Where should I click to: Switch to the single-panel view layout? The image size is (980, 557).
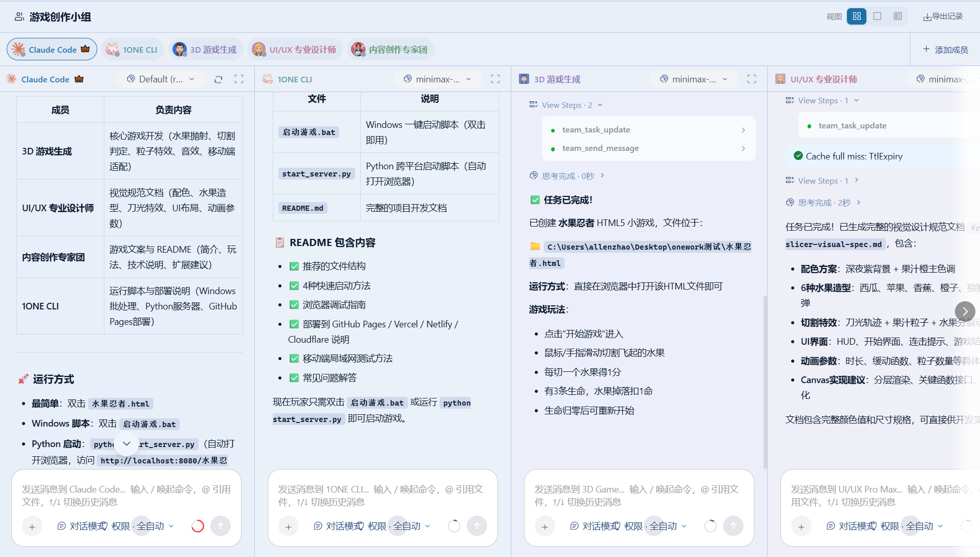click(x=877, y=16)
